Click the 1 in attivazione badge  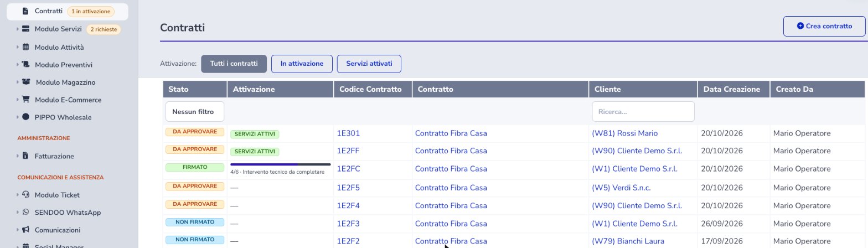[91, 11]
